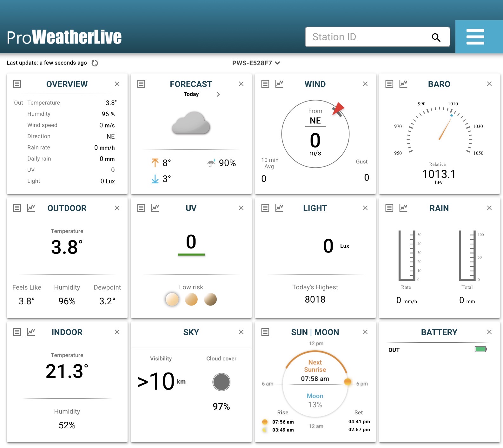The height and width of the screenshot is (448, 503).
Task: Close the Sky panel
Action: tap(241, 332)
